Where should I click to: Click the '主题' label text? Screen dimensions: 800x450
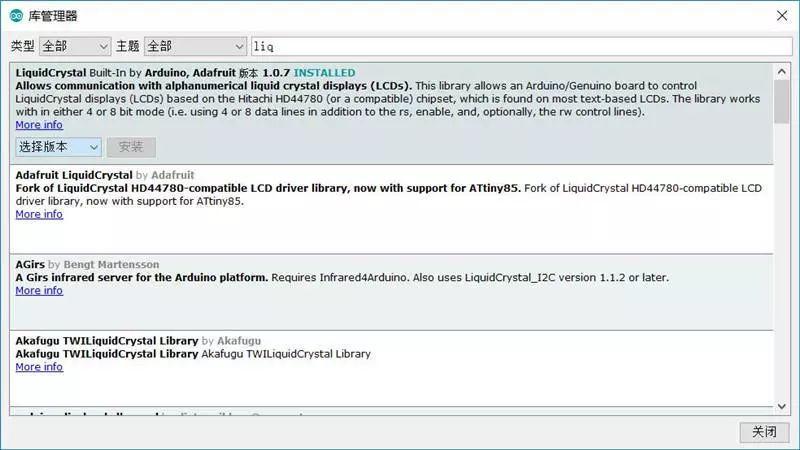[128, 46]
